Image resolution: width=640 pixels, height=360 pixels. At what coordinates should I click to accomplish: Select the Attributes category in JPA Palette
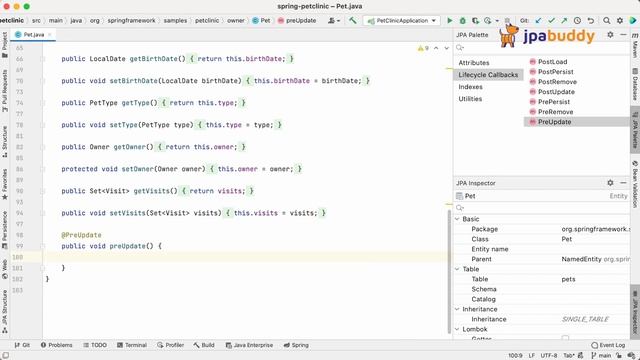click(x=473, y=63)
